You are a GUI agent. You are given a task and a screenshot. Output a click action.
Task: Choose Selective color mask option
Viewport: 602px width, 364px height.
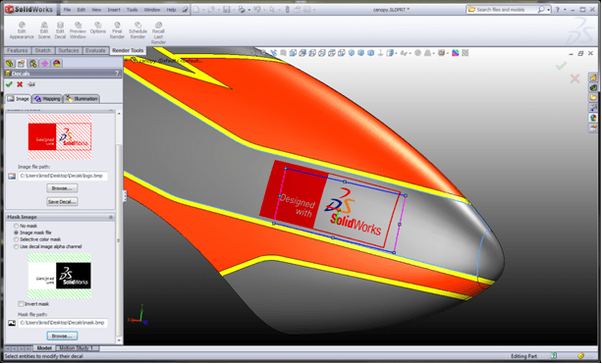16,239
